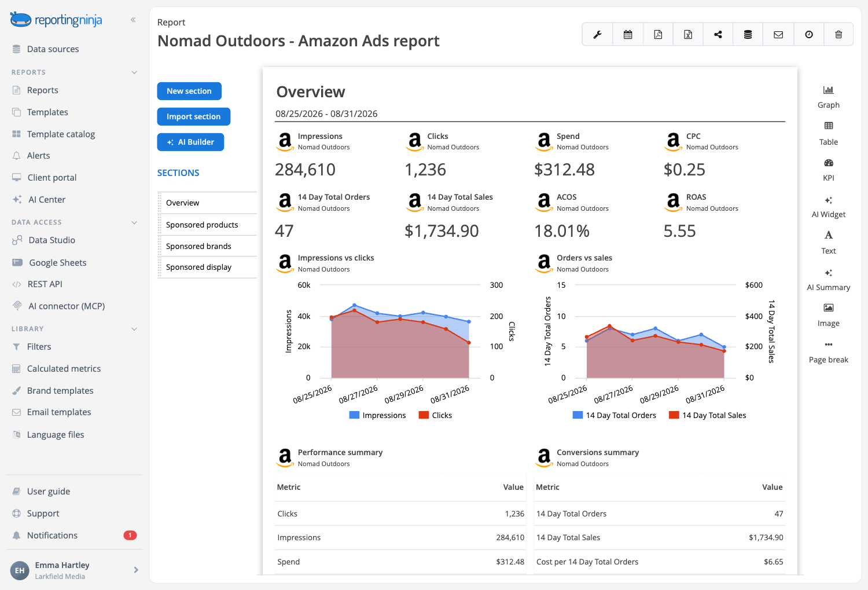Select the Sponsored brands section
The width and height of the screenshot is (868, 590).
[207, 246]
